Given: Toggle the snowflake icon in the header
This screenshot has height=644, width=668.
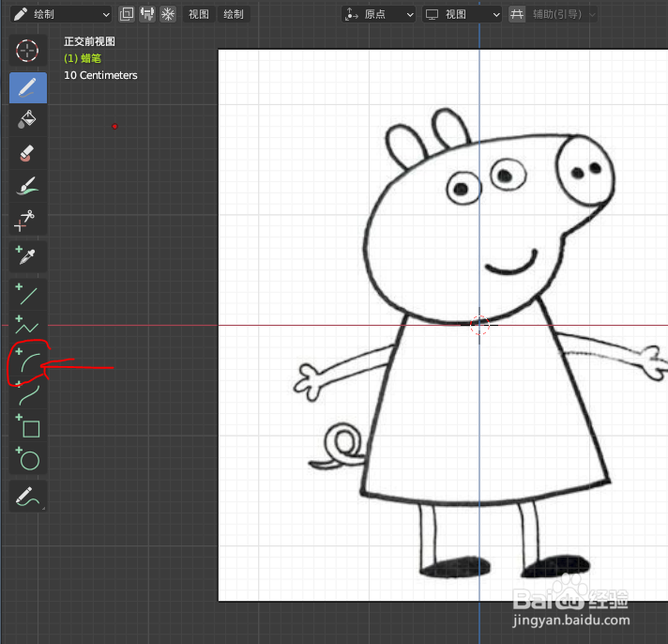Looking at the screenshot, I should [x=168, y=14].
